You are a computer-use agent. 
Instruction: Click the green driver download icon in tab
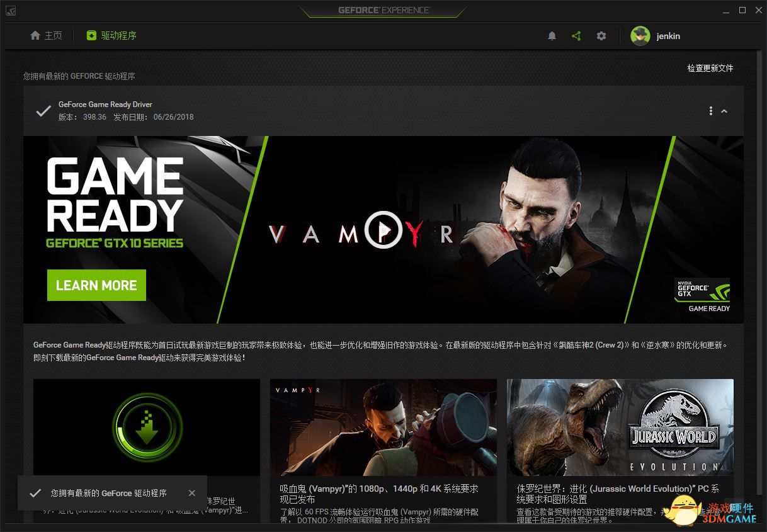[x=92, y=35]
